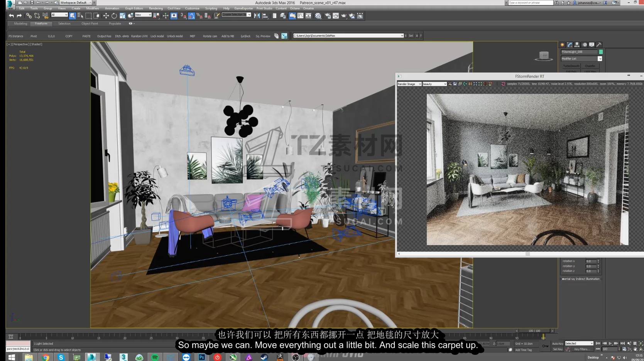The width and height of the screenshot is (644, 361).
Task: Activate the Select and Link tool
Action: coord(29,16)
